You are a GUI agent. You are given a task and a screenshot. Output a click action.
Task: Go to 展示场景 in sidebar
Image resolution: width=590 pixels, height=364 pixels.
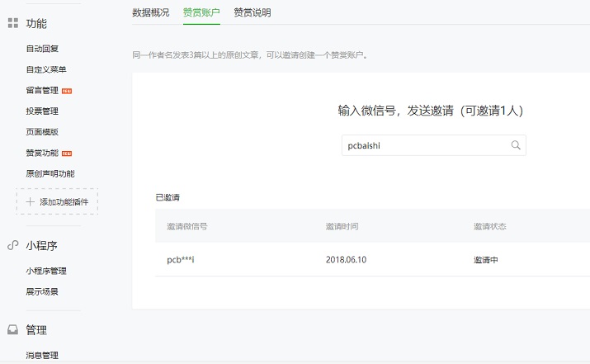click(42, 291)
